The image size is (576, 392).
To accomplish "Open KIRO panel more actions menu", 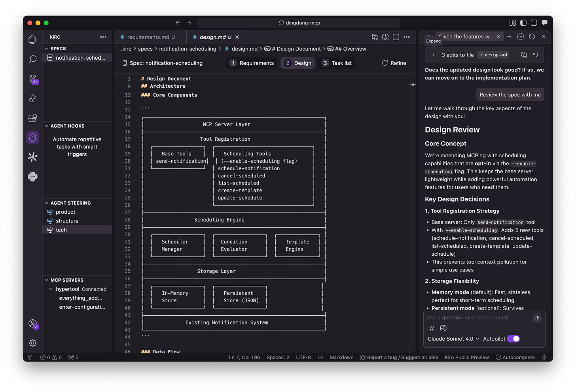I will click(x=103, y=37).
